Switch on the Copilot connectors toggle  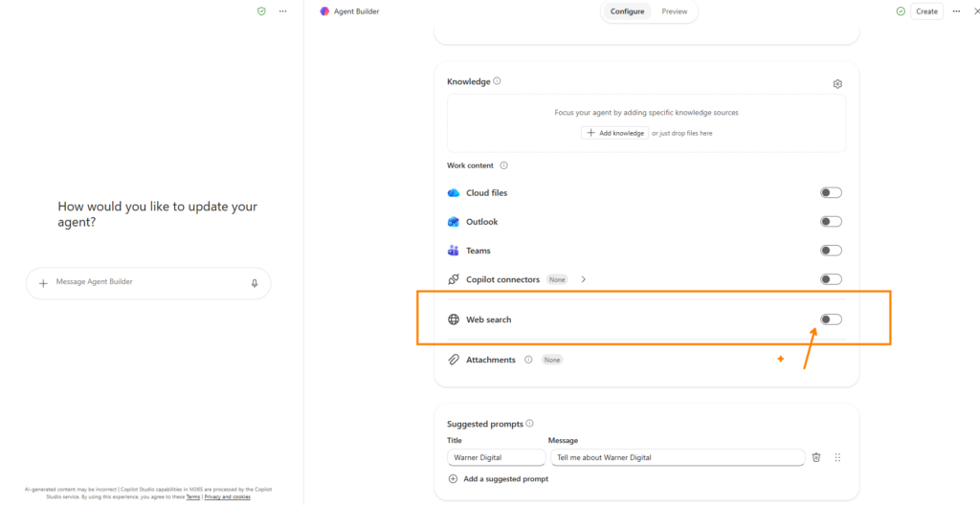tap(832, 279)
